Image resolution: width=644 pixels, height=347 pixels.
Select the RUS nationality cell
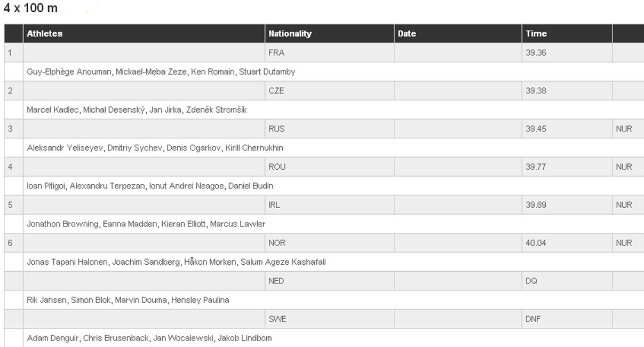(x=329, y=129)
